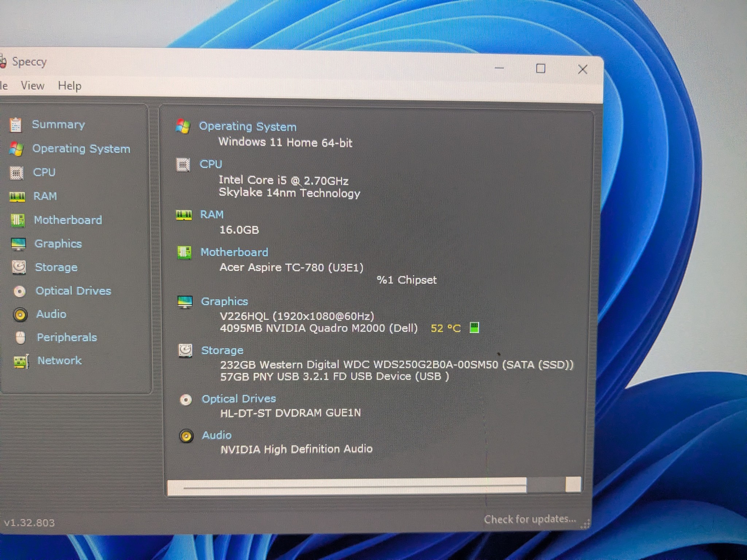
Task: Click the Storage heading link in summary
Action: point(222,351)
